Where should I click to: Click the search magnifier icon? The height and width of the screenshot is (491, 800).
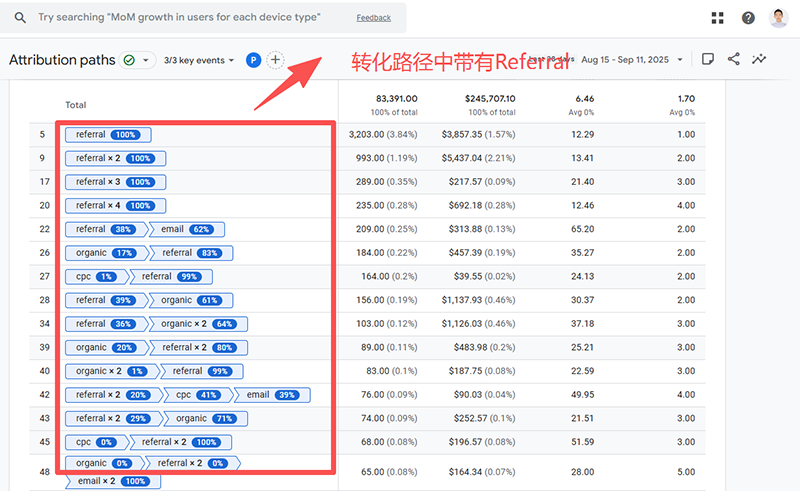click(20, 18)
